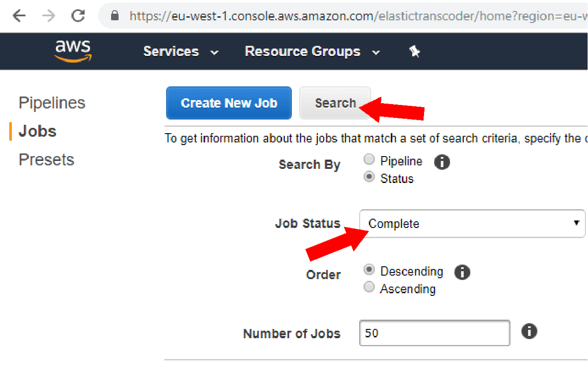The width and height of the screenshot is (588, 377).
Task: Click the pushpin shortcut icon
Action: coord(414,52)
